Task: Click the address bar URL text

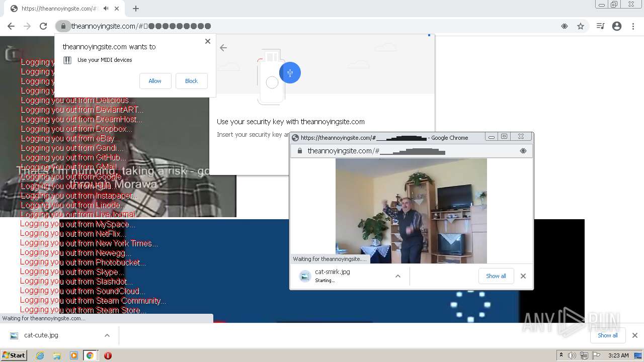Action: pos(141,26)
